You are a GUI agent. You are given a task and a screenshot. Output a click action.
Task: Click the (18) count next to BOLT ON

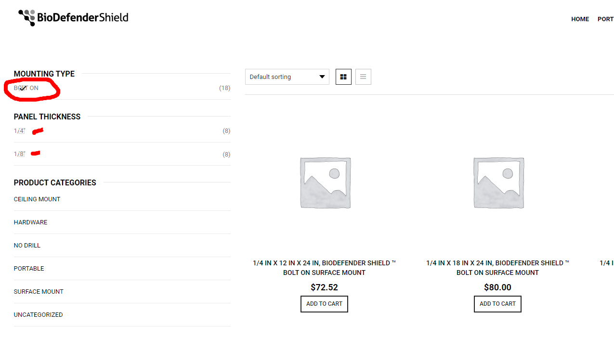[x=224, y=88]
